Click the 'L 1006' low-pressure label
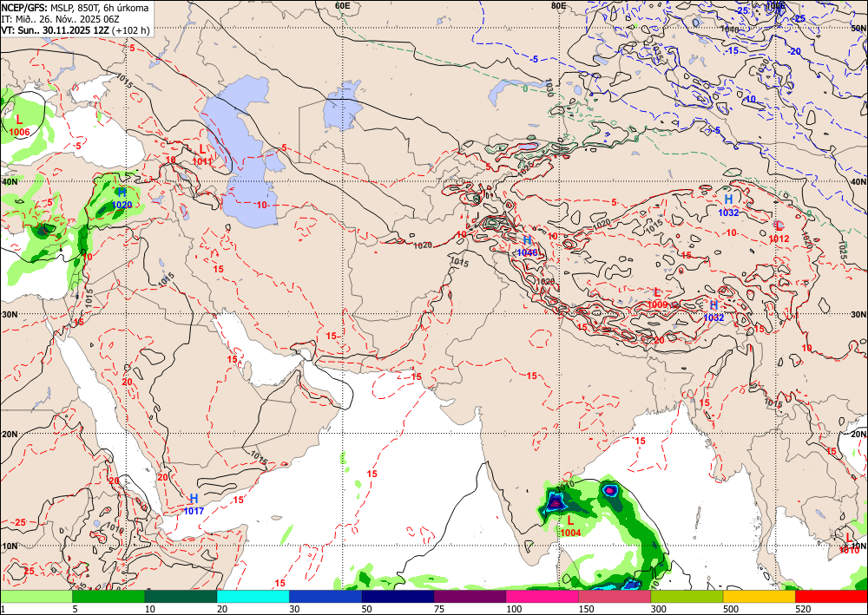Screen dimensions: 868x615 [x=19, y=126]
